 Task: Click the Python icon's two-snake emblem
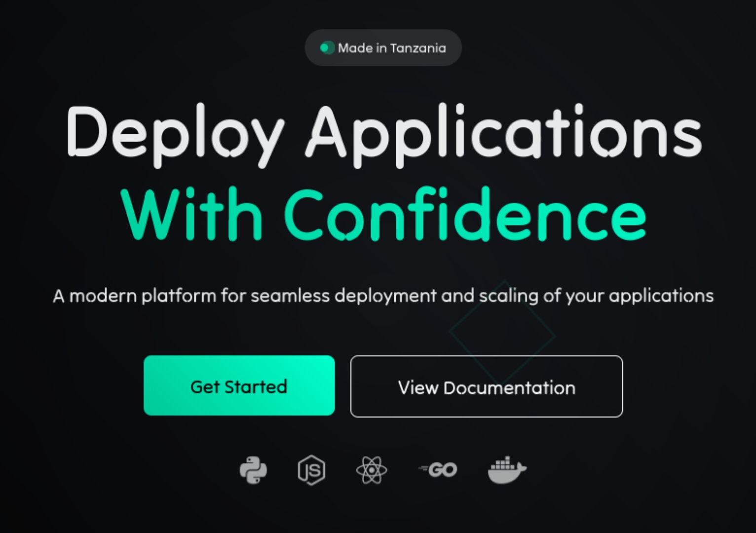pyautogui.click(x=253, y=470)
